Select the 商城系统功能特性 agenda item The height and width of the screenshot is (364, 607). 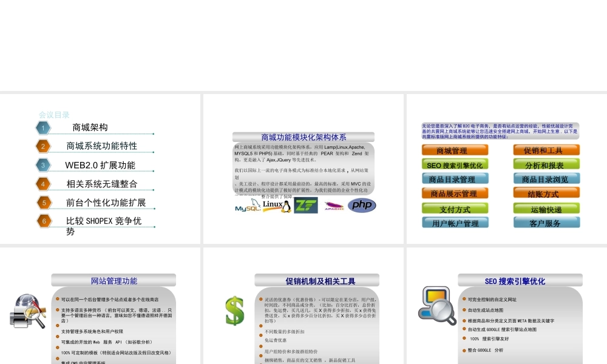101,146
